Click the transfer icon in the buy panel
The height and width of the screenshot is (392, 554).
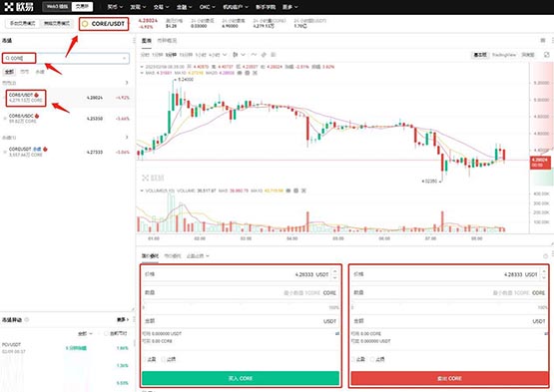pos(337,333)
